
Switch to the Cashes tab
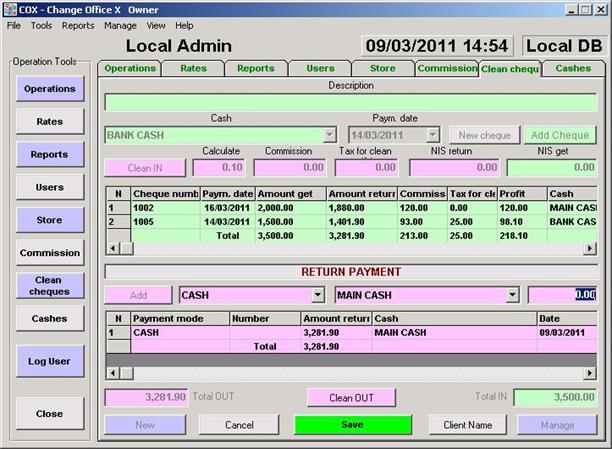(x=572, y=69)
